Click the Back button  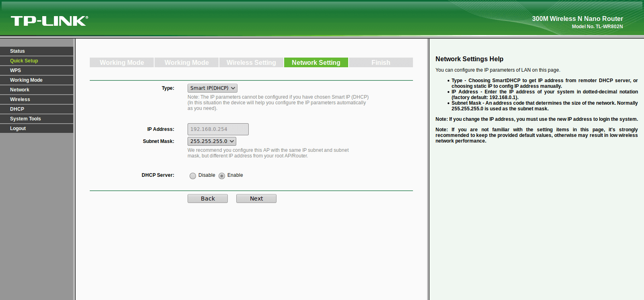[208, 199]
